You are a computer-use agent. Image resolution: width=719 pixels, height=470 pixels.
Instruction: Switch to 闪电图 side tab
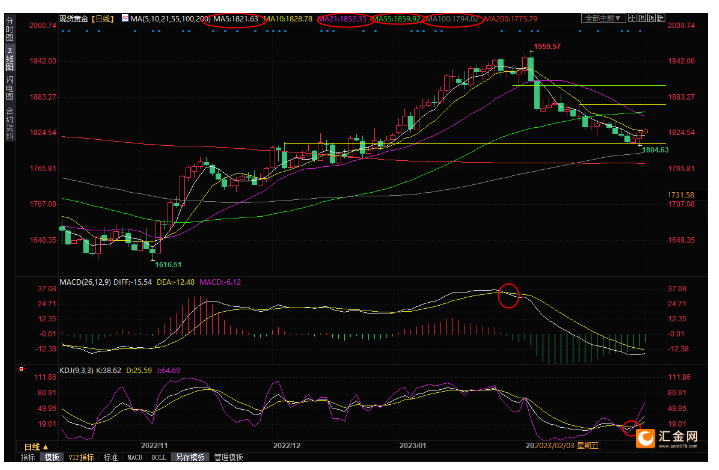[10, 87]
